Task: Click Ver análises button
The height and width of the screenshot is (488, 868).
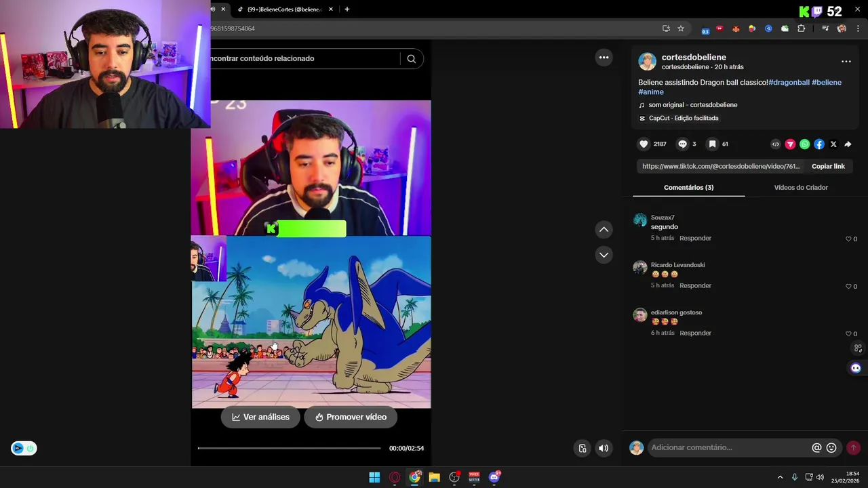Action: tap(260, 417)
